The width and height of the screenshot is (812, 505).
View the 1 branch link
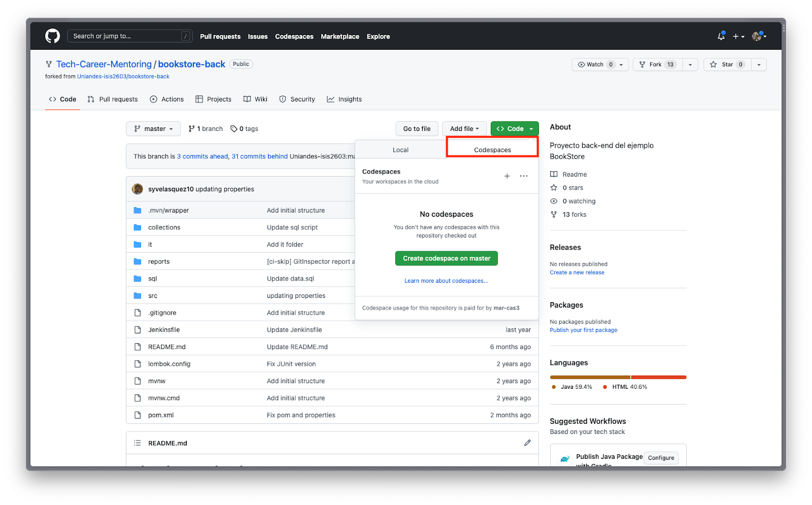[206, 129]
